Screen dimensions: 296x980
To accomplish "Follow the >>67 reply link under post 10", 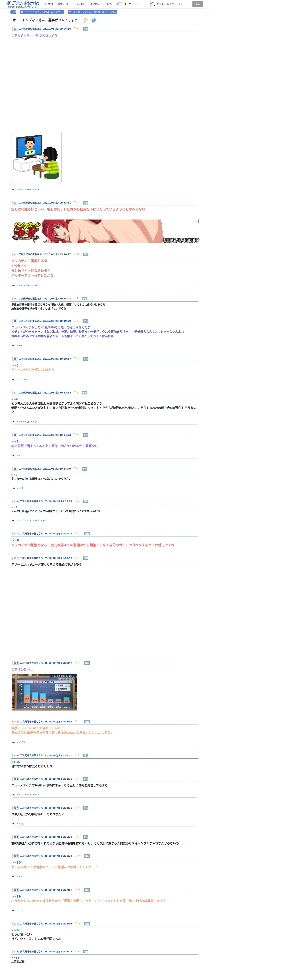I will pyautogui.click(x=43, y=520).
